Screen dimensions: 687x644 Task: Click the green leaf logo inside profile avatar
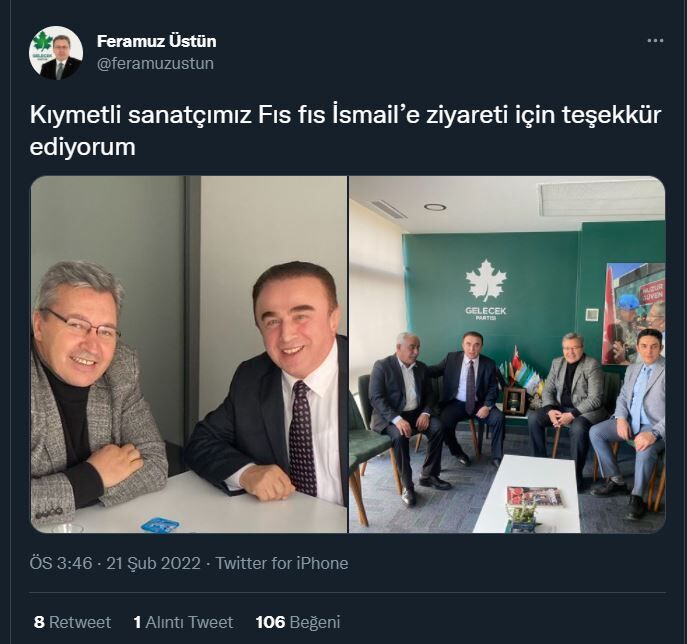tap(42, 42)
